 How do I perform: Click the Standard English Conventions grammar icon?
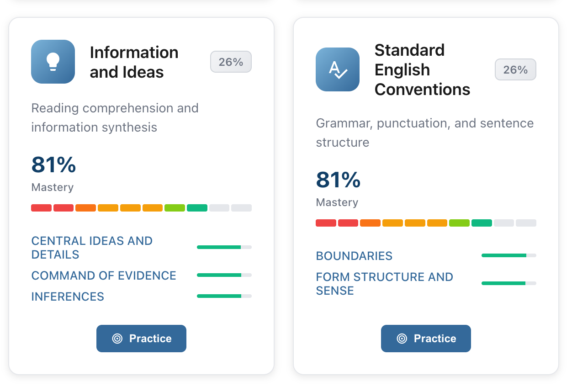point(338,69)
